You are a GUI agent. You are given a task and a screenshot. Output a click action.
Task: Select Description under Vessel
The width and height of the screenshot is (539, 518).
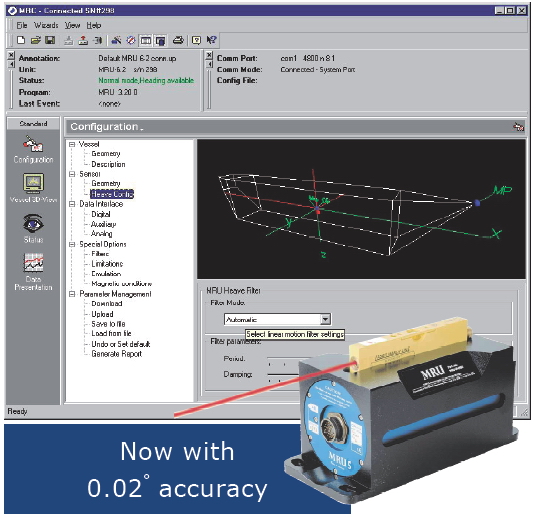(108, 164)
